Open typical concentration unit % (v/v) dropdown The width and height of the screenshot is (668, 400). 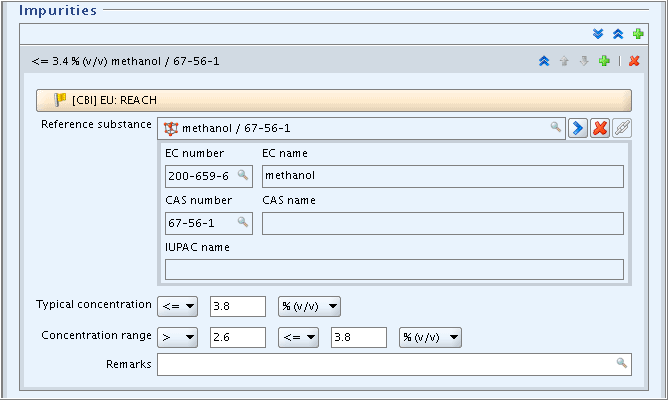coord(309,306)
